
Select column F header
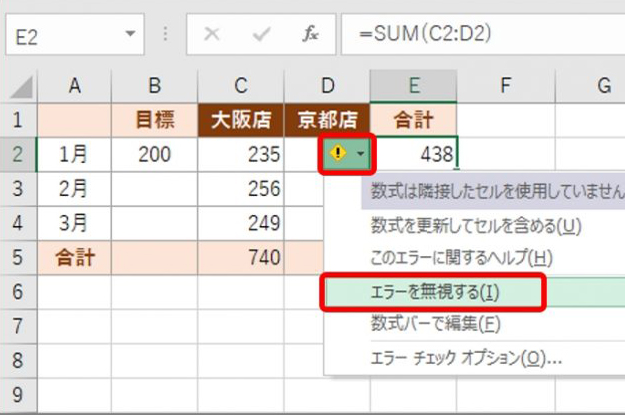pyautogui.click(x=506, y=86)
